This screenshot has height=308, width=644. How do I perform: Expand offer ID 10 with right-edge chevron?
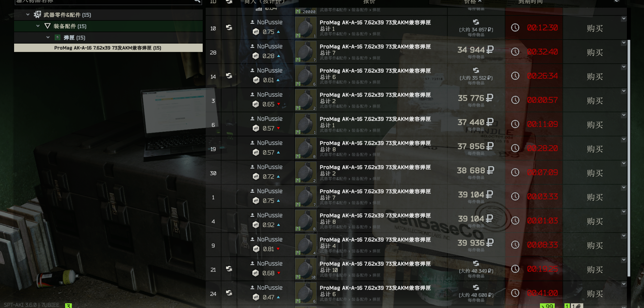coord(624,19)
